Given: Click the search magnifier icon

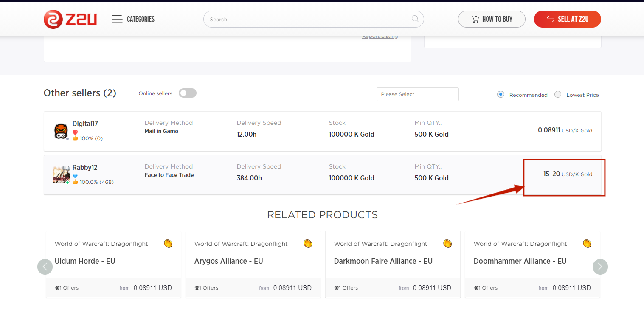Looking at the screenshot, I should [415, 19].
